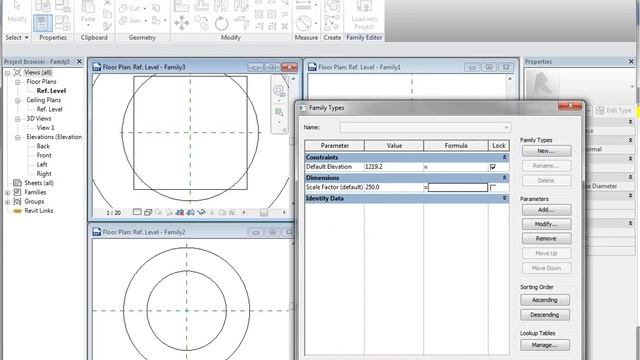Select the Rotate tool
The width and height of the screenshot is (640, 360).
coord(221,23)
